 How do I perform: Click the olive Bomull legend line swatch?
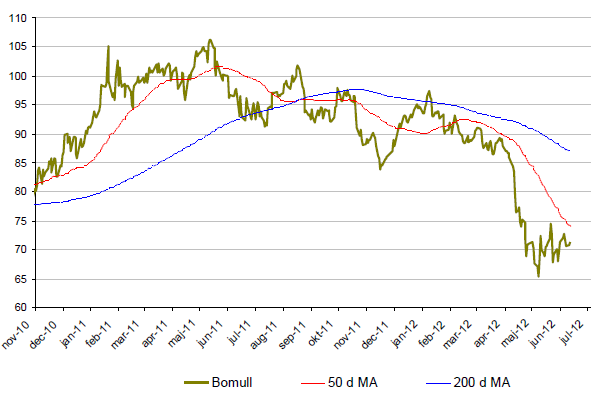pos(202,383)
